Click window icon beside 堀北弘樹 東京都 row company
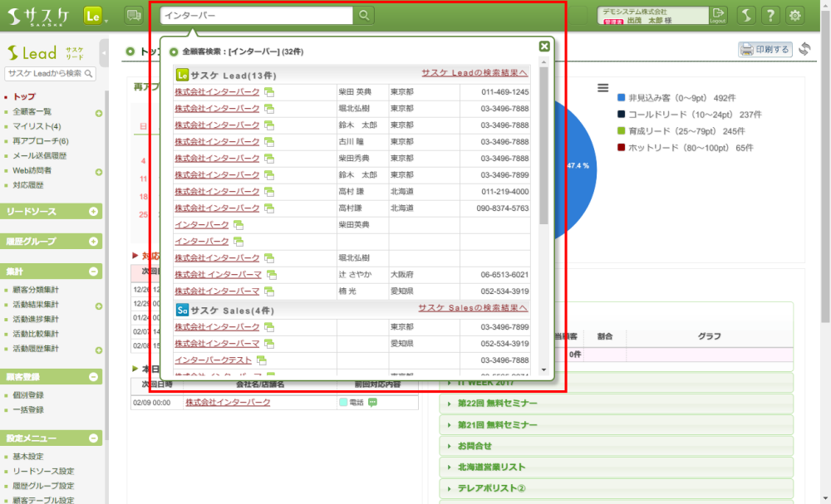Screen dimensions: 831x504 269,109
